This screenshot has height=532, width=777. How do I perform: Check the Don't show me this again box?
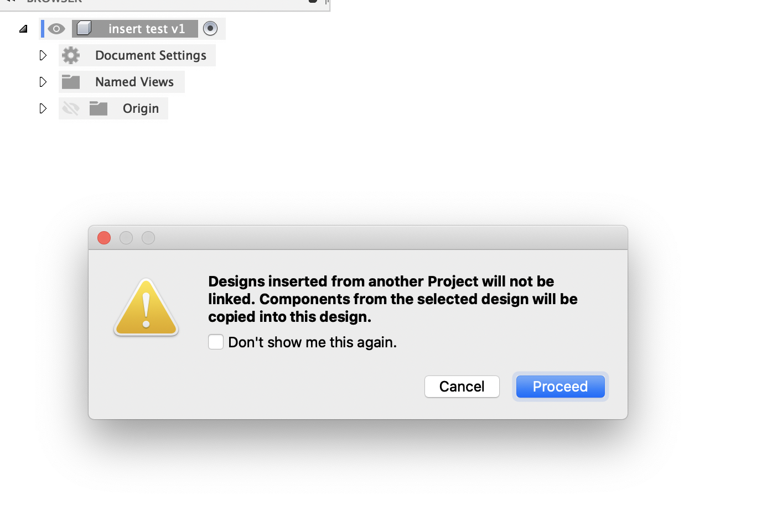click(x=216, y=342)
